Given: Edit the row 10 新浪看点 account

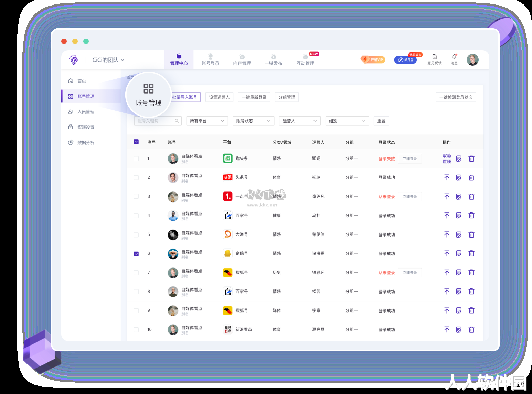Looking at the screenshot, I should pyautogui.click(x=459, y=329).
